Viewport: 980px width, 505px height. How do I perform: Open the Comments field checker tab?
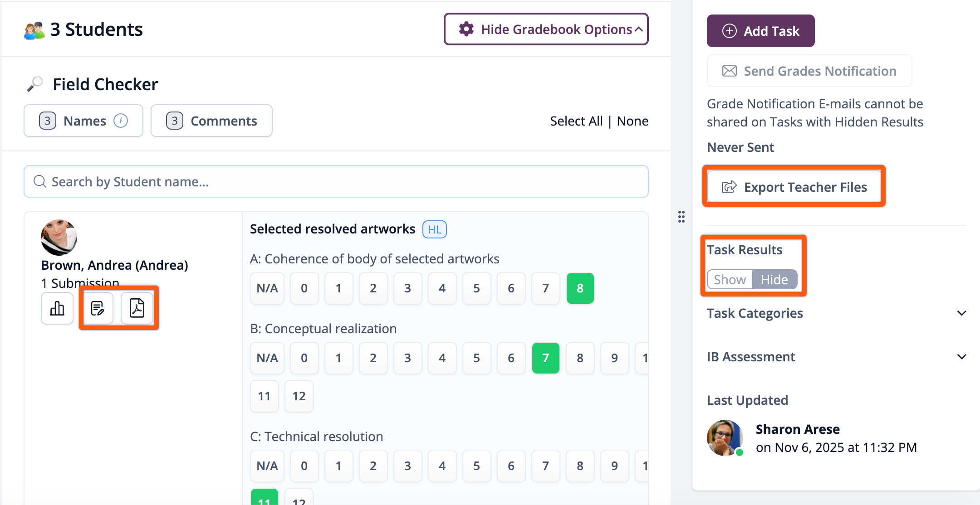pyautogui.click(x=211, y=121)
